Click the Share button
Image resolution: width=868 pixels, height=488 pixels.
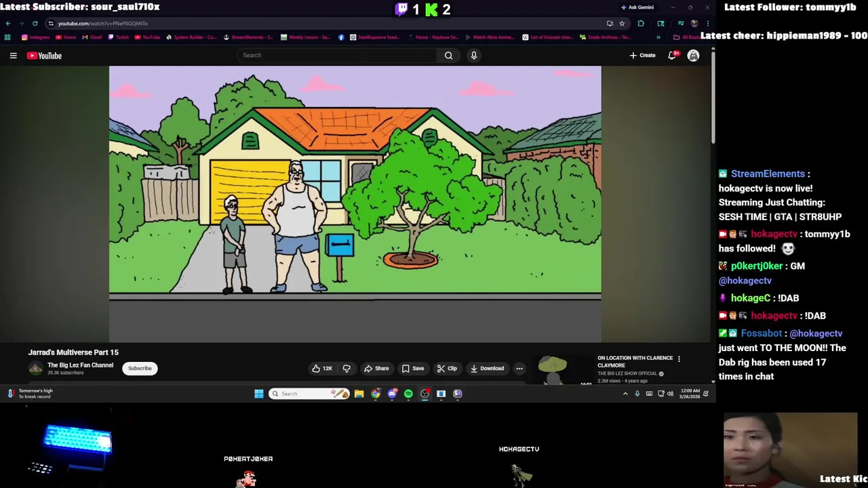point(376,369)
